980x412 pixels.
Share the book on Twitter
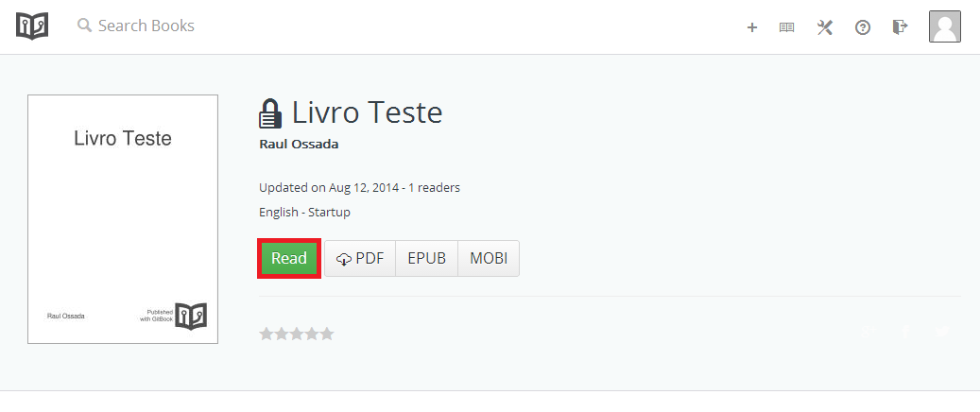942,332
